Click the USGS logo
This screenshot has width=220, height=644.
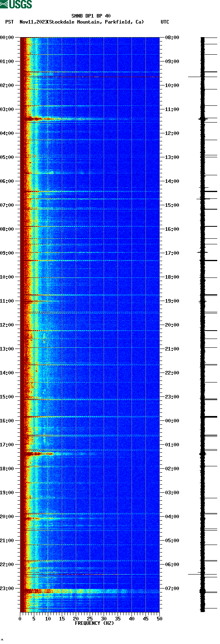(16, 4)
